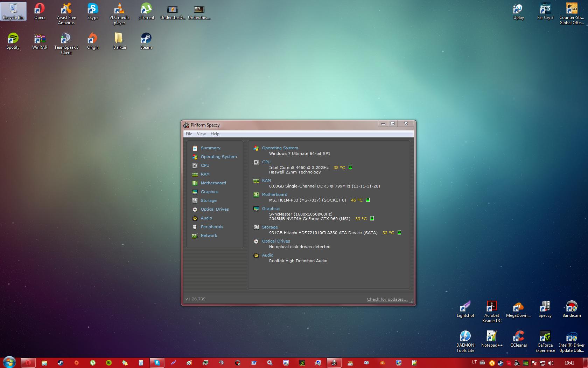Open Peripherals in the Speccy sidebar
This screenshot has width=588, height=368.
(x=212, y=227)
